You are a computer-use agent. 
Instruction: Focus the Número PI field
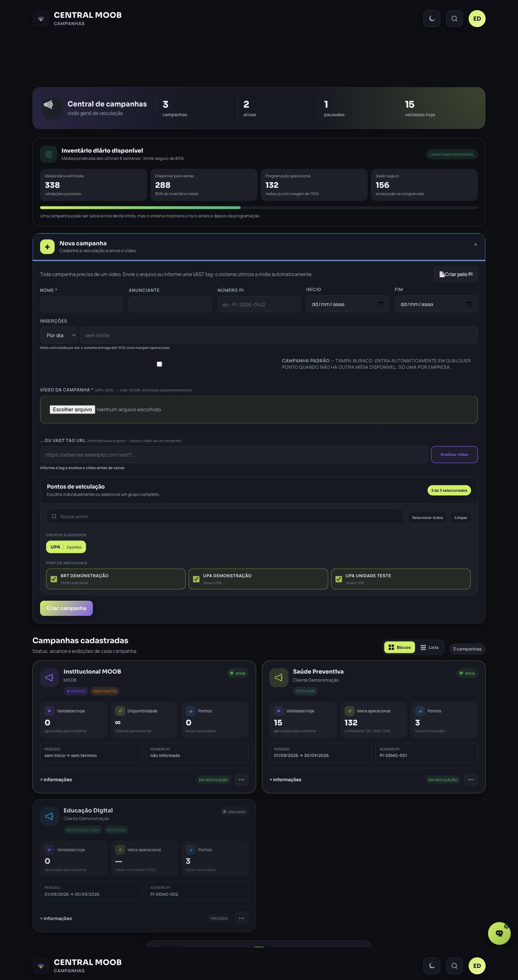259,304
